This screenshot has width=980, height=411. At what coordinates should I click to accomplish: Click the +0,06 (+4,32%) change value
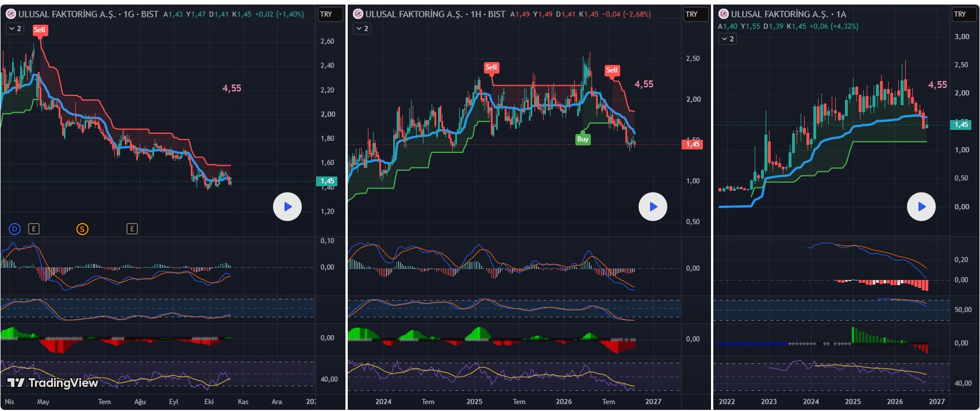[x=834, y=26]
